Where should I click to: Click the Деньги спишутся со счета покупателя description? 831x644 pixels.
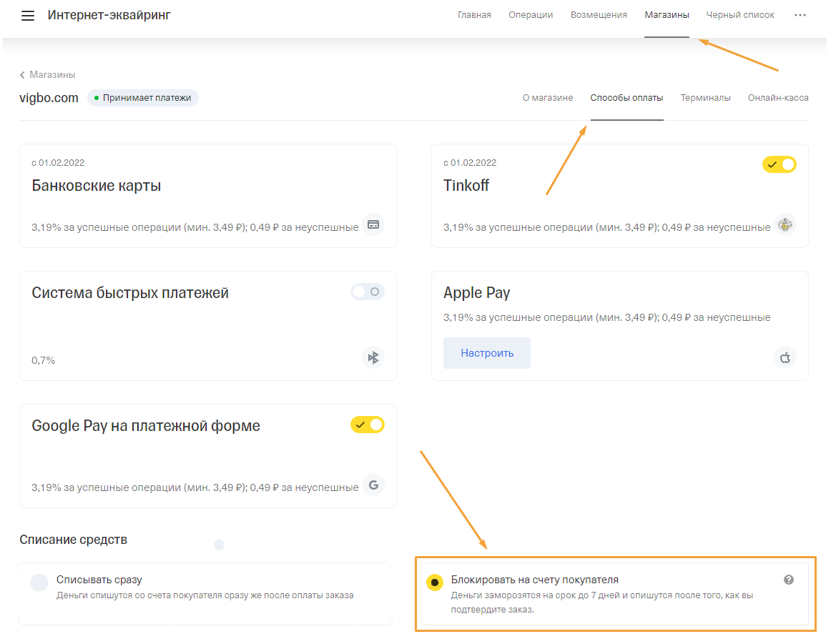(205, 596)
